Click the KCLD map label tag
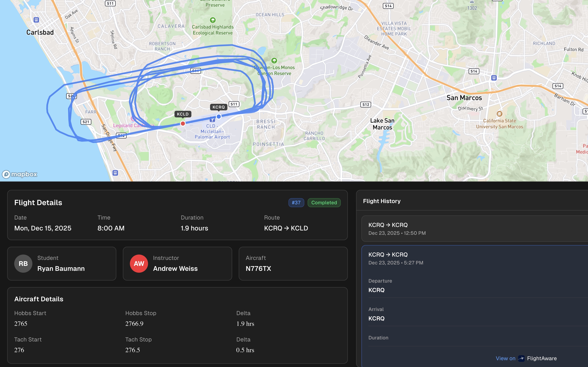This screenshot has height=367, width=588. (x=183, y=114)
